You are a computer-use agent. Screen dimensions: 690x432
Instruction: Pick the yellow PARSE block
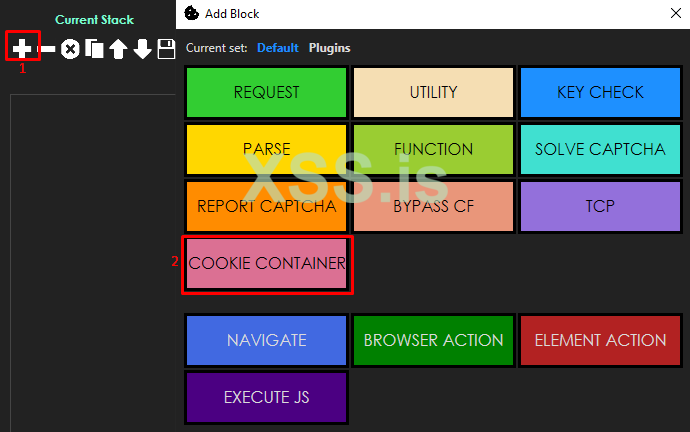tap(266, 150)
